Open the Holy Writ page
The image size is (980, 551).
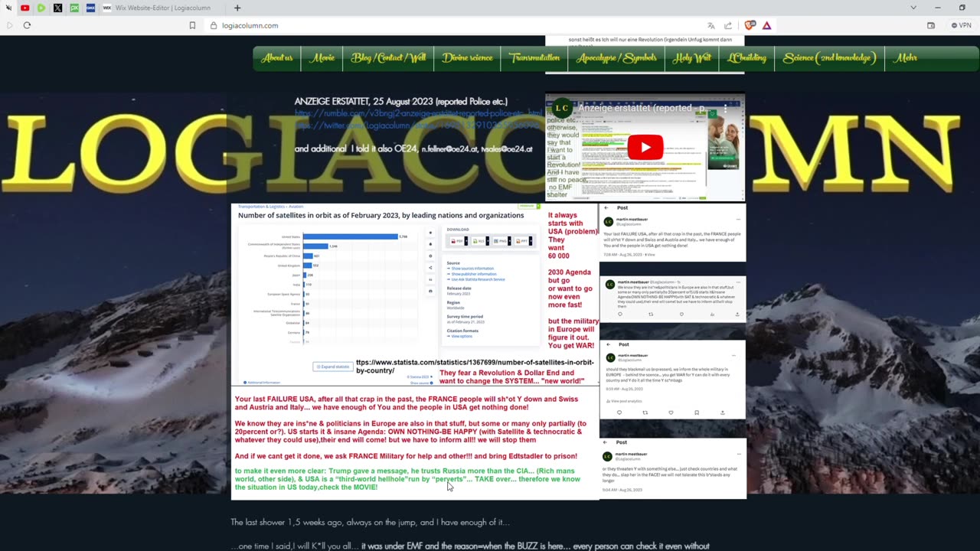pos(692,58)
